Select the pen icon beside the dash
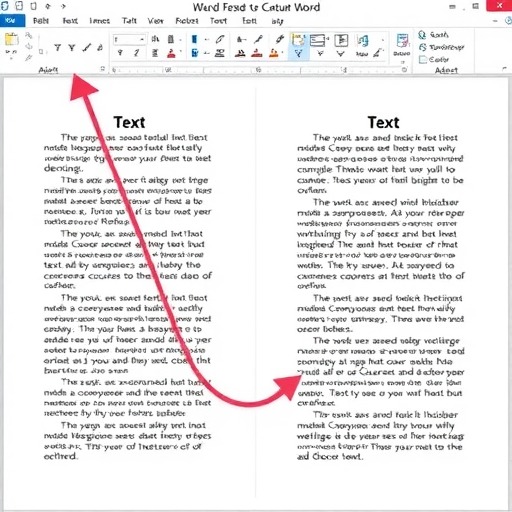Image resolution: width=512 pixels, height=512 pixels. pyautogui.click(x=219, y=40)
